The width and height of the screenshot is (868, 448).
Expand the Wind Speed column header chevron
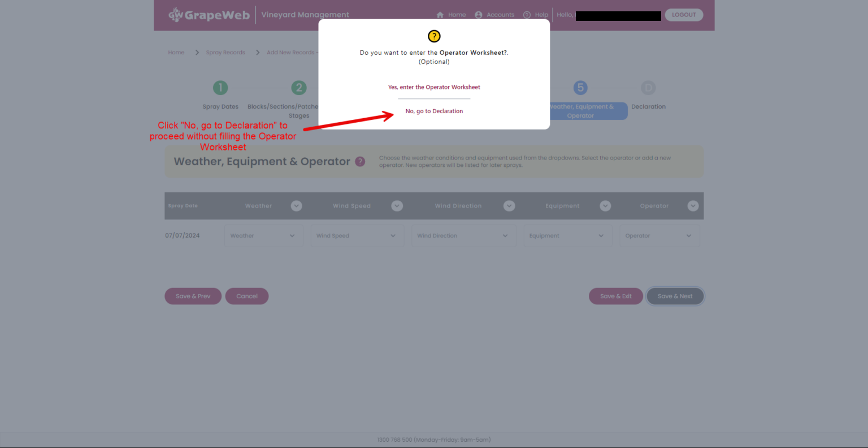point(397,206)
